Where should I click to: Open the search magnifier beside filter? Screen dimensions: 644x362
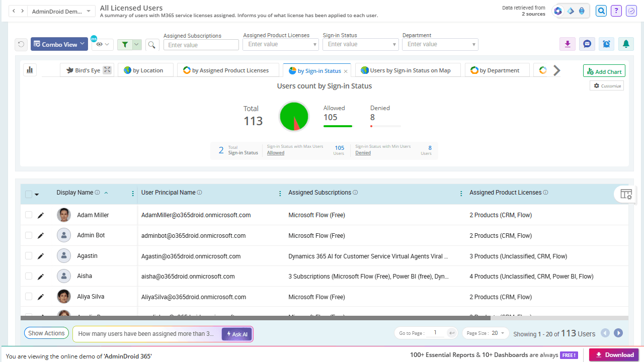click(152, 45)
